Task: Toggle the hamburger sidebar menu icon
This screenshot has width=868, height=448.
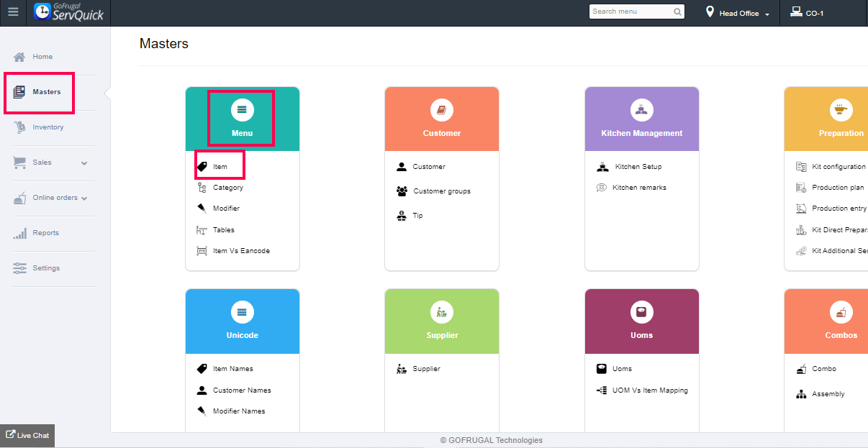Action: point(13,12)
